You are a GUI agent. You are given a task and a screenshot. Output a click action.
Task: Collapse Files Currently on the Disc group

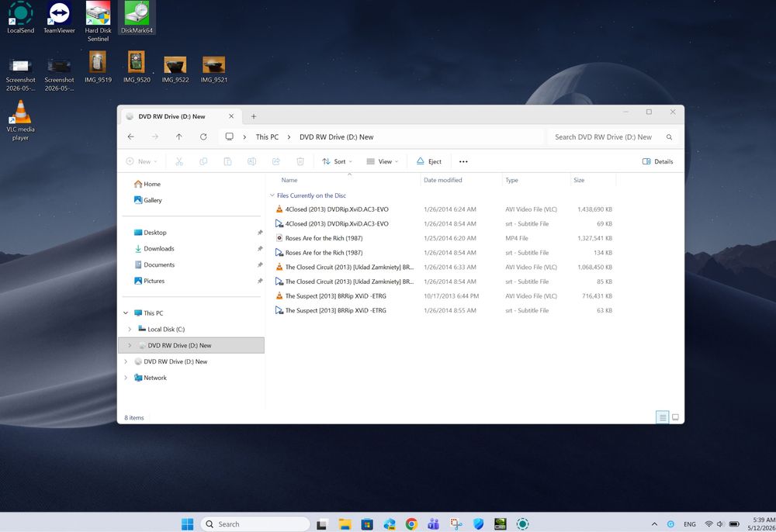[272, 195]
